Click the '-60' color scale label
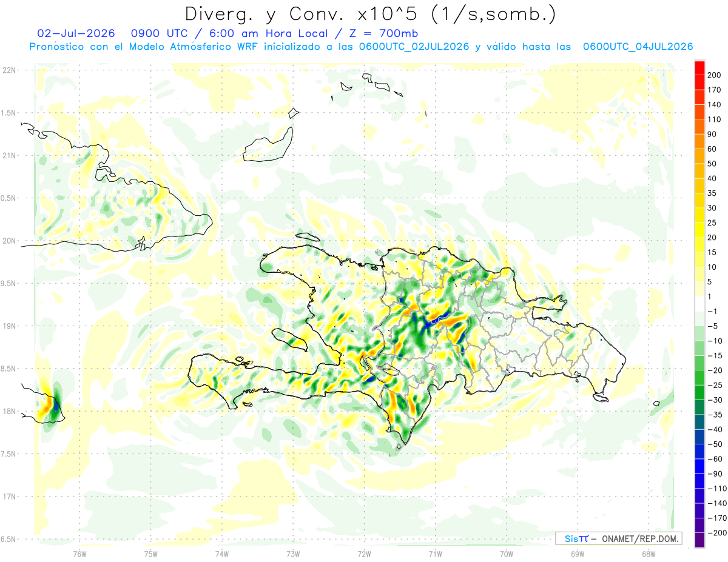Screen dimensions: 728x562 (x=715, y=458)
